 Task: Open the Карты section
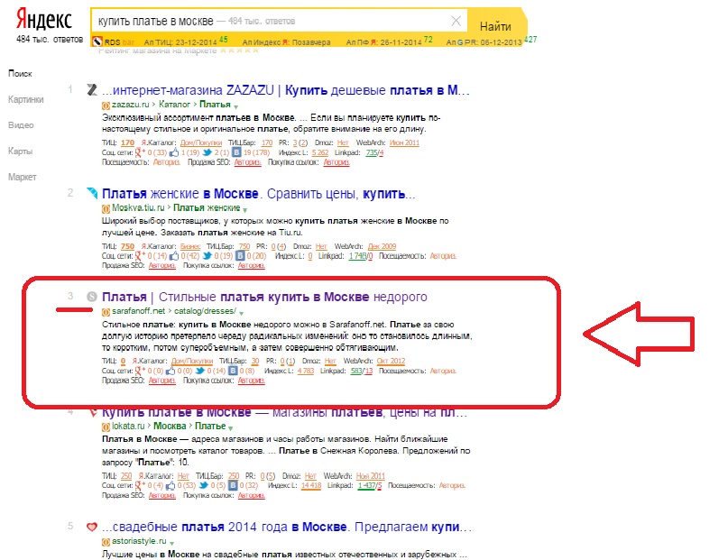coord(21,151)
